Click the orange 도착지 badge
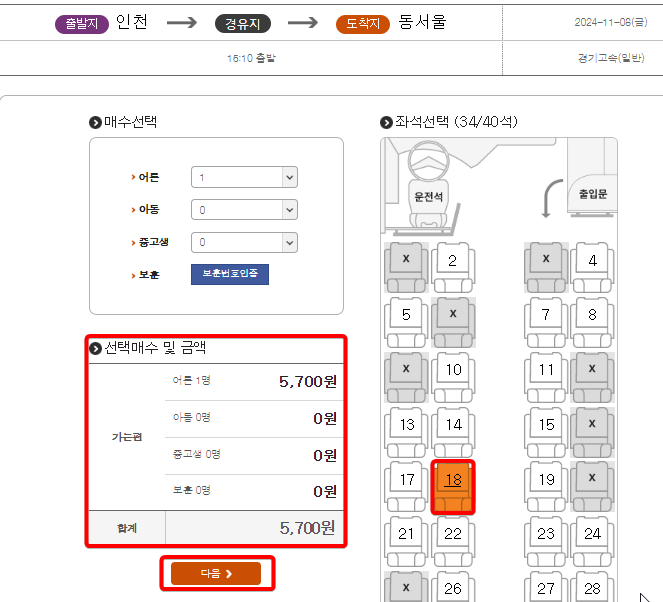Viewport: 663px width, 602px height. tap(362, 24)
